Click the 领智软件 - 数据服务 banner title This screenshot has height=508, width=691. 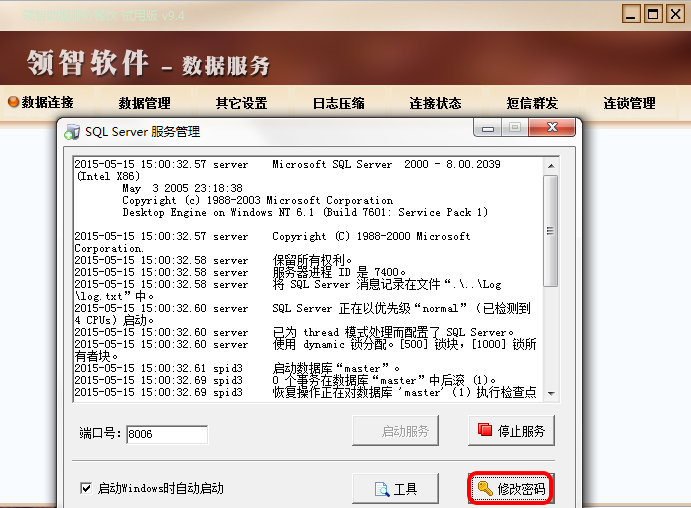click(148, 63)
